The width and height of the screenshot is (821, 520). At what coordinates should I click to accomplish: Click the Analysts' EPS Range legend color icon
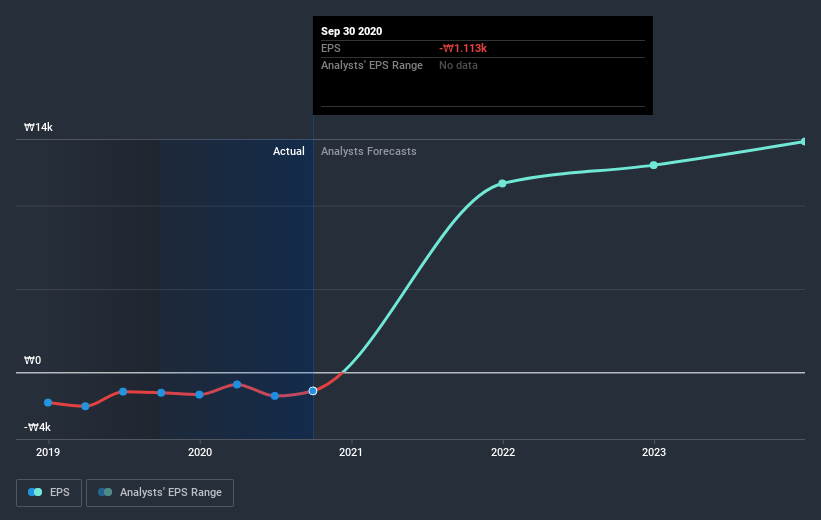tap(105, 492)
